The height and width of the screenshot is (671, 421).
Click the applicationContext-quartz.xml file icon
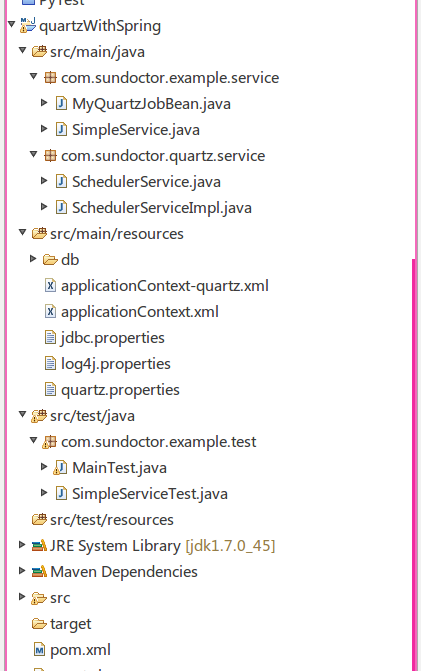50,285
